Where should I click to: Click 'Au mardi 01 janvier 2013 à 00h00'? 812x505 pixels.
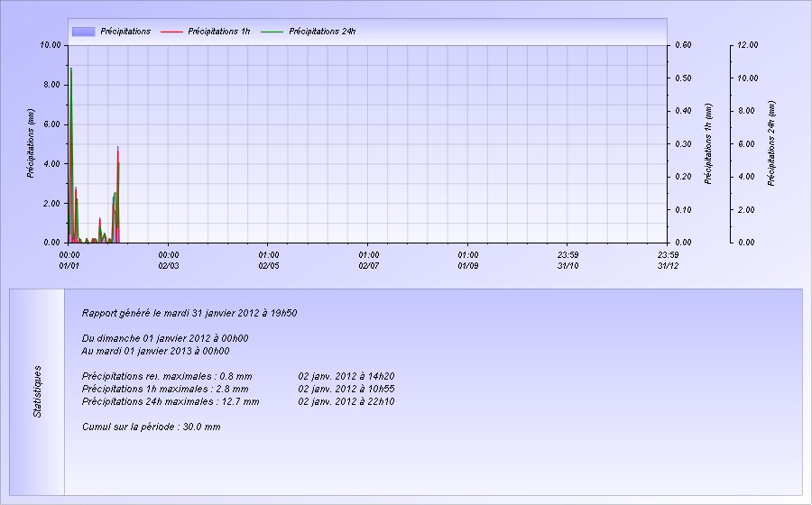point(155,351)
